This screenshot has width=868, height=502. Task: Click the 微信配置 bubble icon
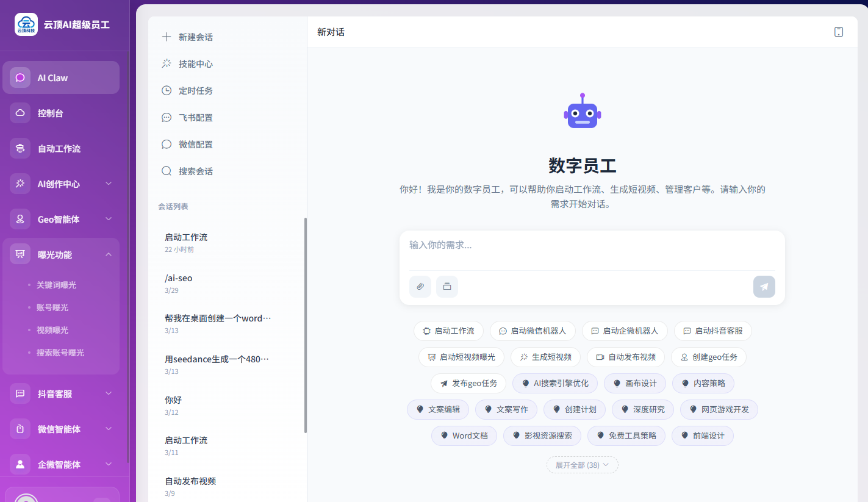(166, 144)
